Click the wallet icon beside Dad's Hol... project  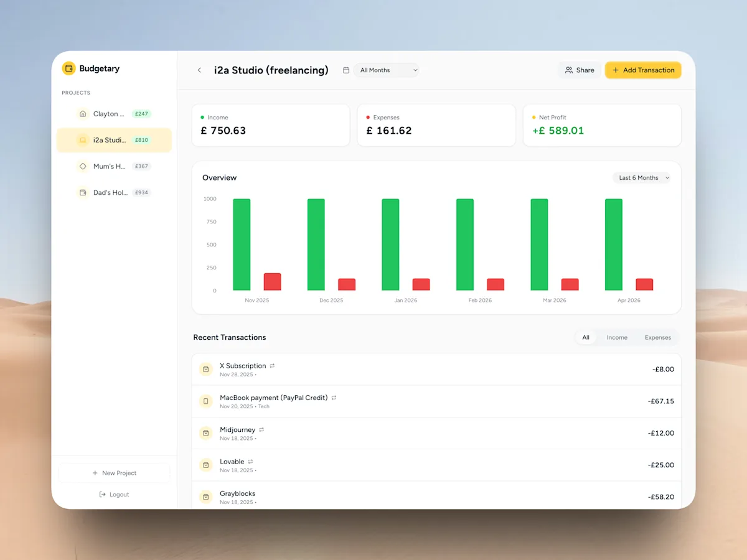(x=83, y=193)
